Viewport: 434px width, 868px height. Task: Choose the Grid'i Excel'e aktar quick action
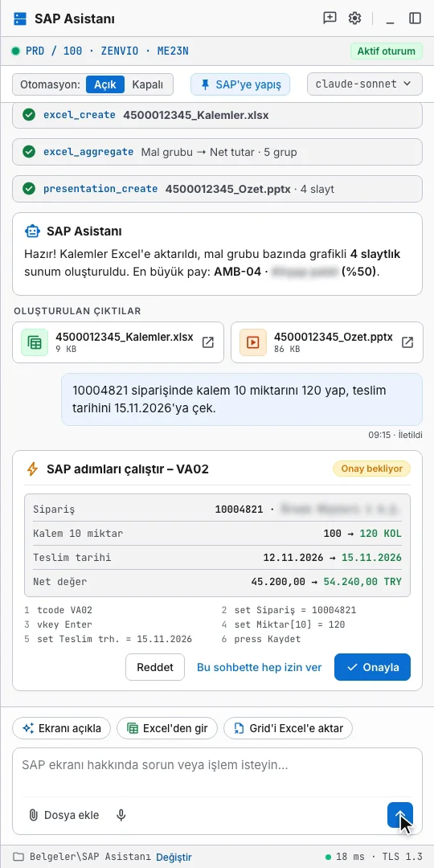[x=288, y=728]
